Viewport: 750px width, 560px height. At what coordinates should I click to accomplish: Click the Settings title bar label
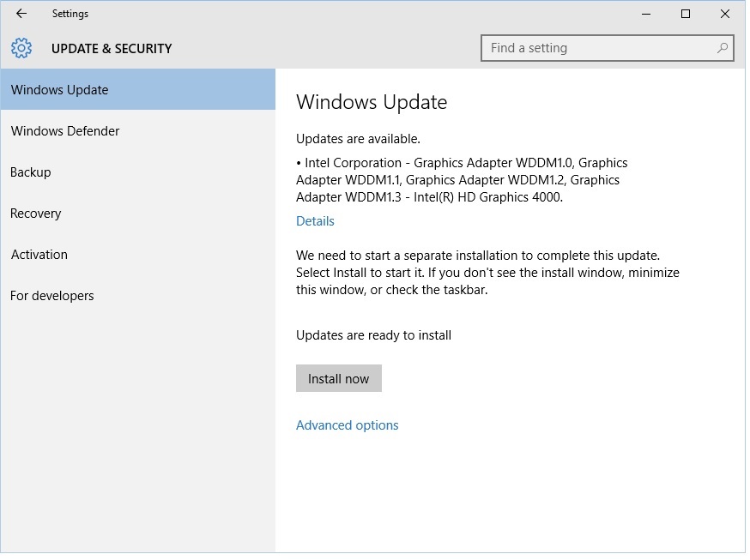tap(70, 14)
